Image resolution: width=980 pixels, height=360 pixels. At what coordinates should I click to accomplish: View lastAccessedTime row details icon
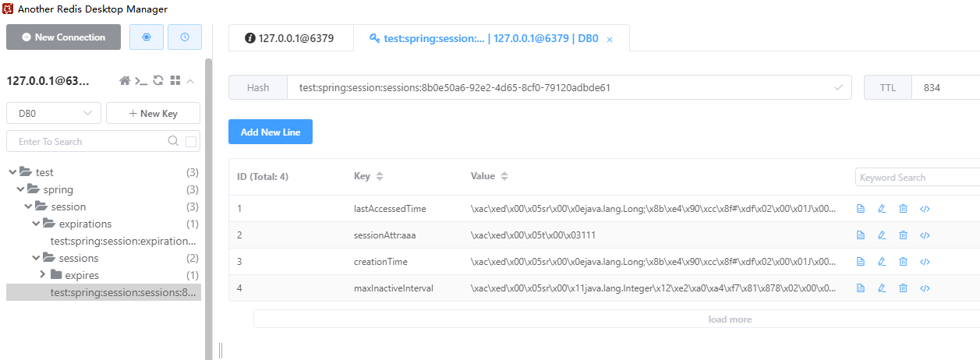click(861, 209)
